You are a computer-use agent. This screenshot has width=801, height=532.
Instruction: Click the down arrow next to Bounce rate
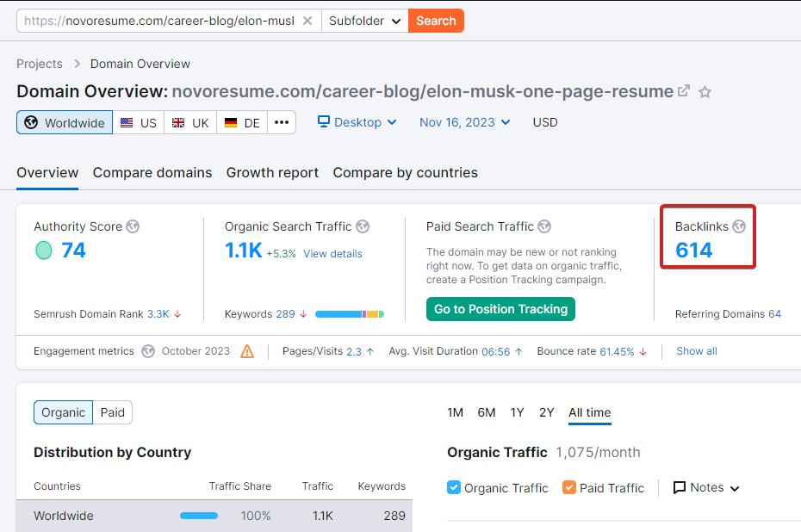[x=643, y=351]
